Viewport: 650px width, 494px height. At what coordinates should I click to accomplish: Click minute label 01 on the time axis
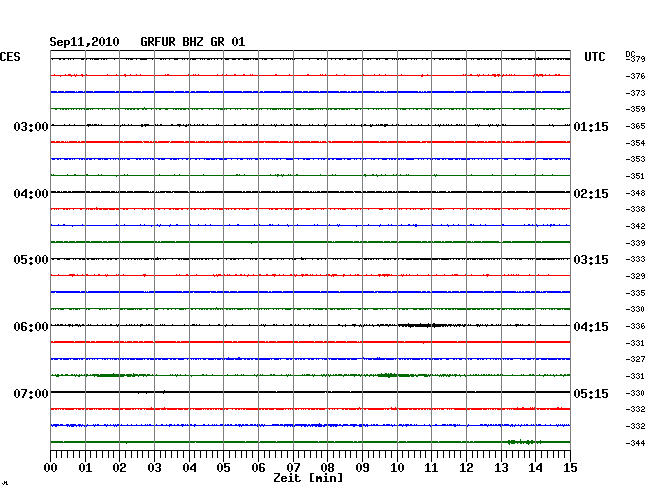pos(85,468)
